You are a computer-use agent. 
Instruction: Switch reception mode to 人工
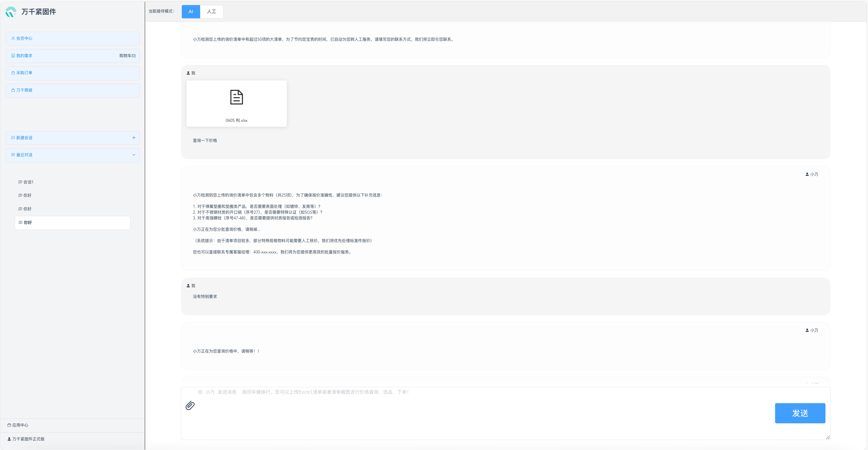coord(211,12)
